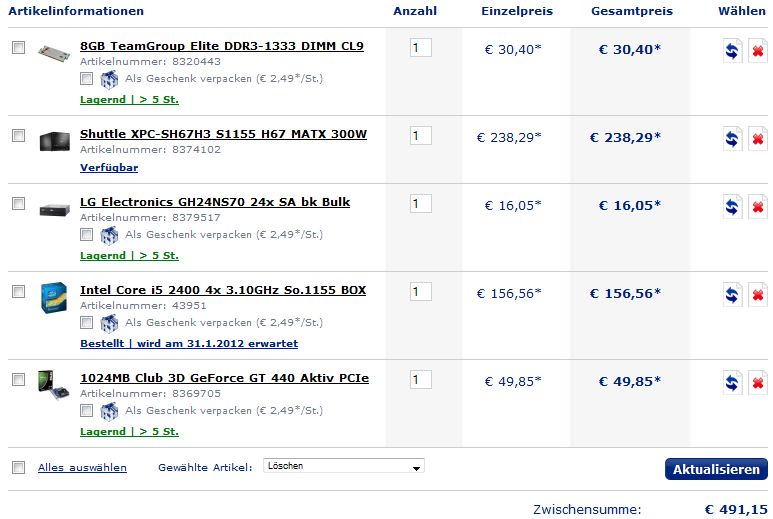Focus quantity field for Intel Core i5
The width and height of the screenshot is (773, 519).
tap(421, 292)
